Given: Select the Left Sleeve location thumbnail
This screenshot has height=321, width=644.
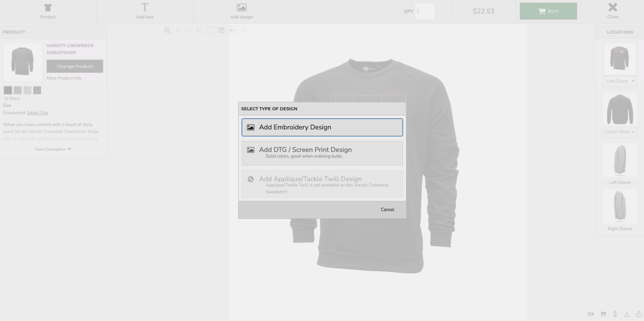Looking at the screenshot, I should [620, 160].
